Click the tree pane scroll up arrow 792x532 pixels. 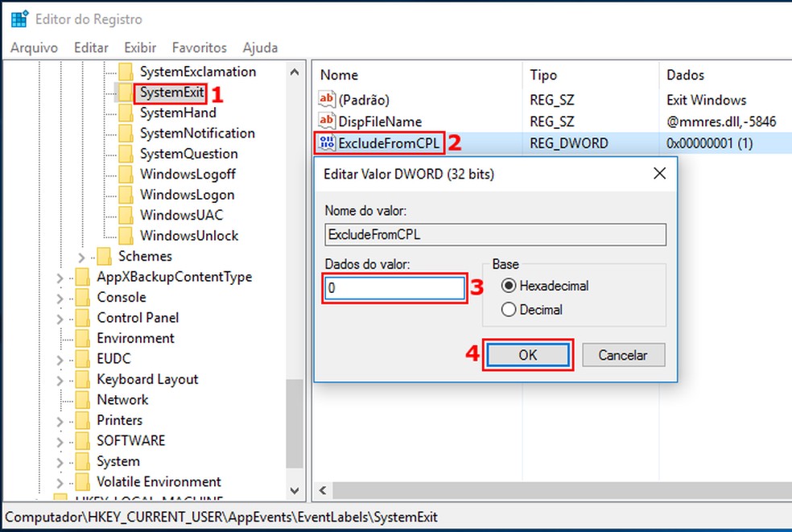295,72
